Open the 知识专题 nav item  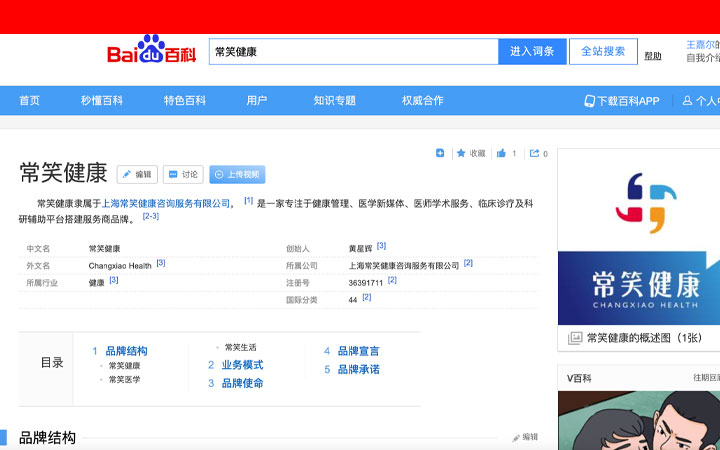point(335,101)
